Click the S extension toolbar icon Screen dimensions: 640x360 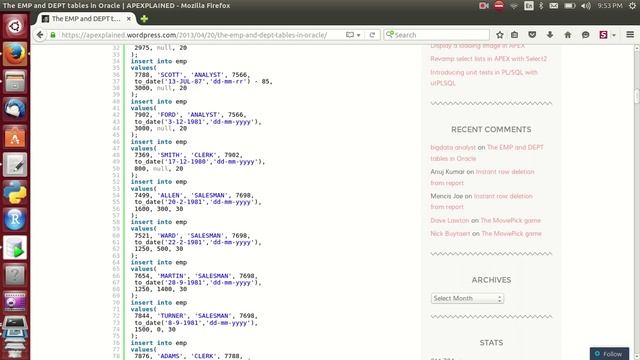coord(603,35)
